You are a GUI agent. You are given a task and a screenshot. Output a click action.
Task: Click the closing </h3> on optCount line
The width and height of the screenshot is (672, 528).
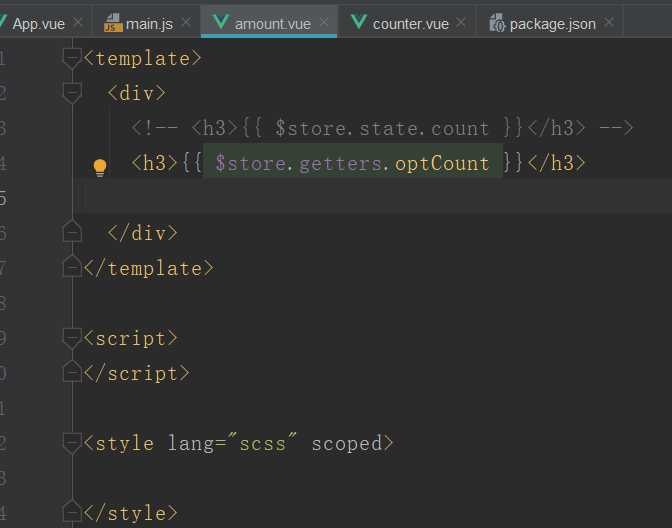coord(556,163)
